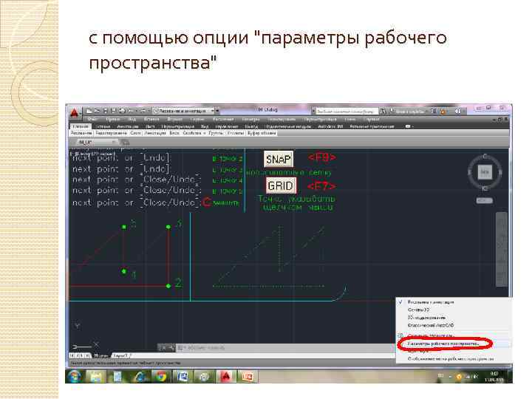532x399 pixels.
Task: Select Рисование и аннотации workspace option
Action: (x=453, y=302)
